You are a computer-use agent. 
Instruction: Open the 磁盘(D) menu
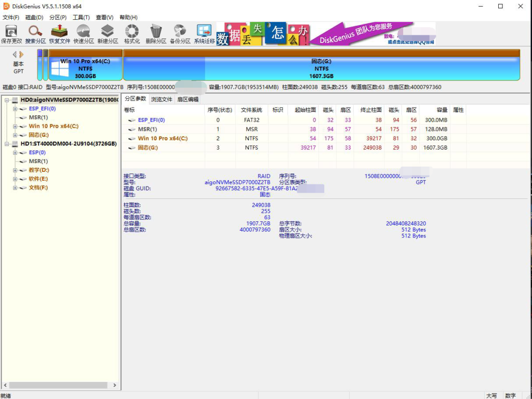pyautogui.click(x=34, y=17)
